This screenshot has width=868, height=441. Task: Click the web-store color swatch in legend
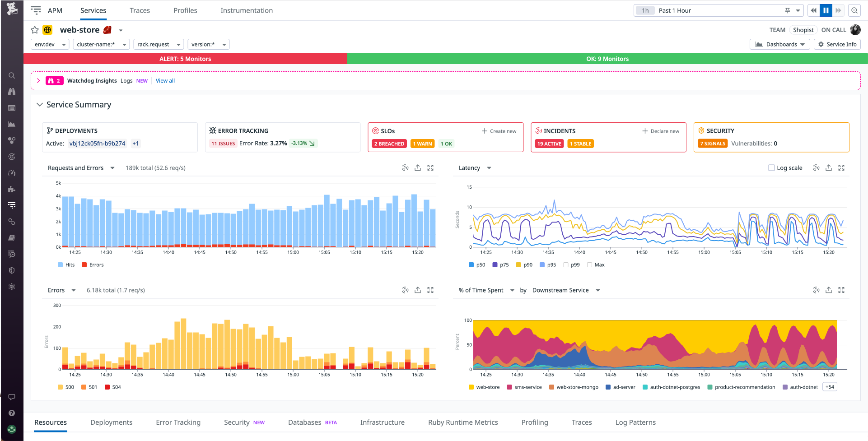(x=471, y=387)
